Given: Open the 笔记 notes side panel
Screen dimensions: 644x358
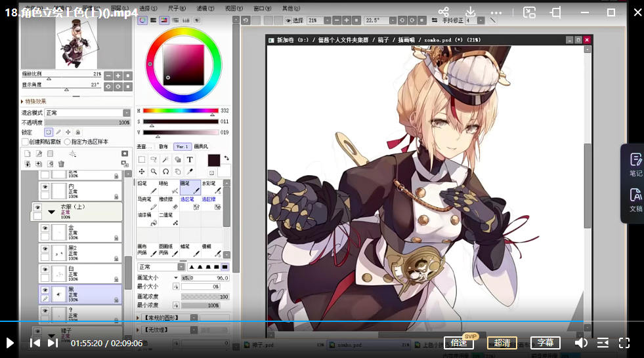Looking at the screenshot, I should [x=635, y=164].
